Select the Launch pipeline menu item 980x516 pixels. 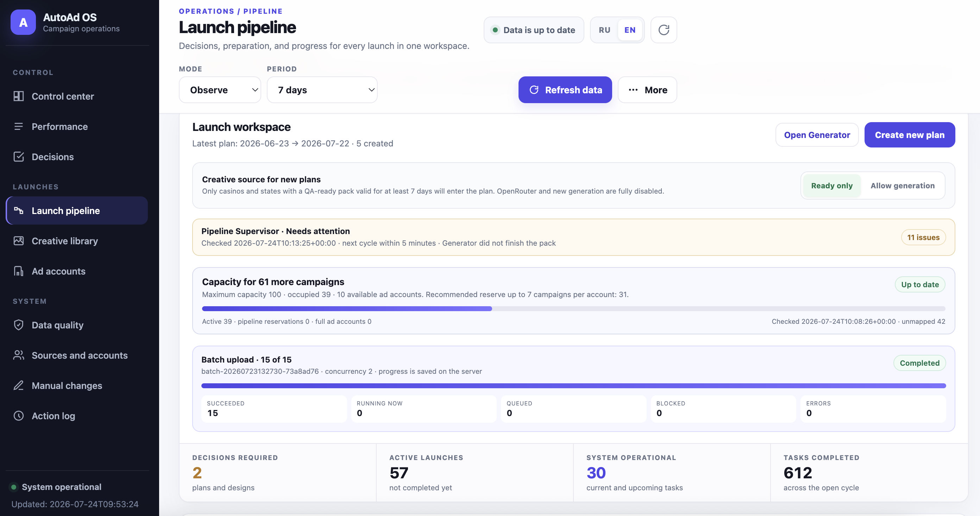[x=77, y=210]
